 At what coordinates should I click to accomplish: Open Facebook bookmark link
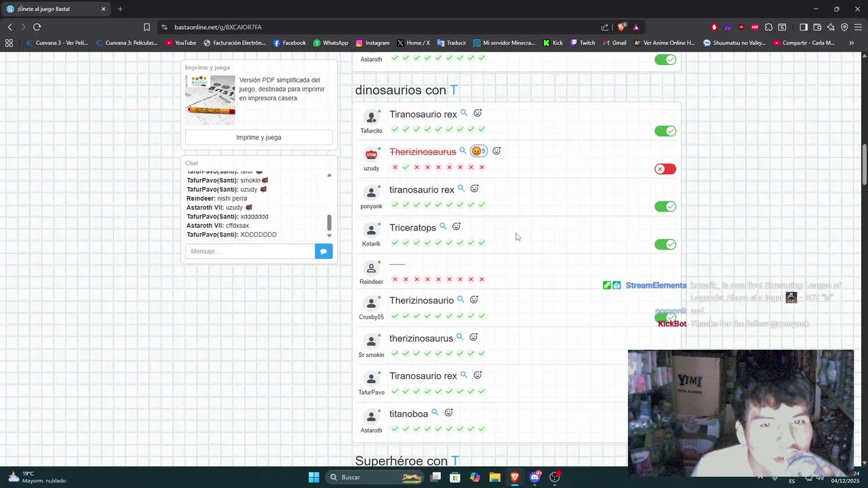(290, 43)
